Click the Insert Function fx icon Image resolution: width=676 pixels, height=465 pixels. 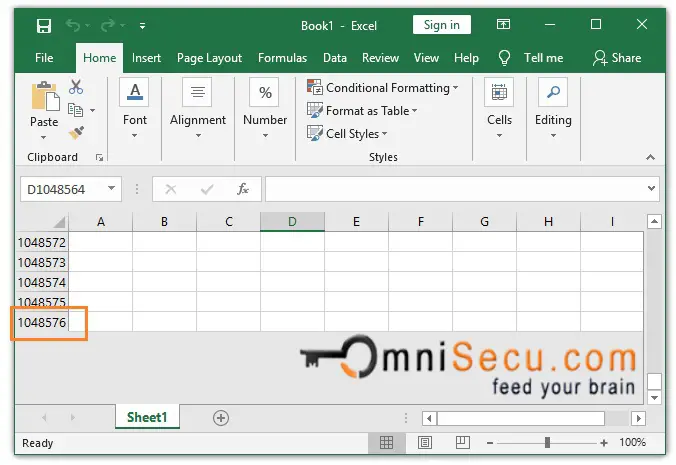[243, 189]
